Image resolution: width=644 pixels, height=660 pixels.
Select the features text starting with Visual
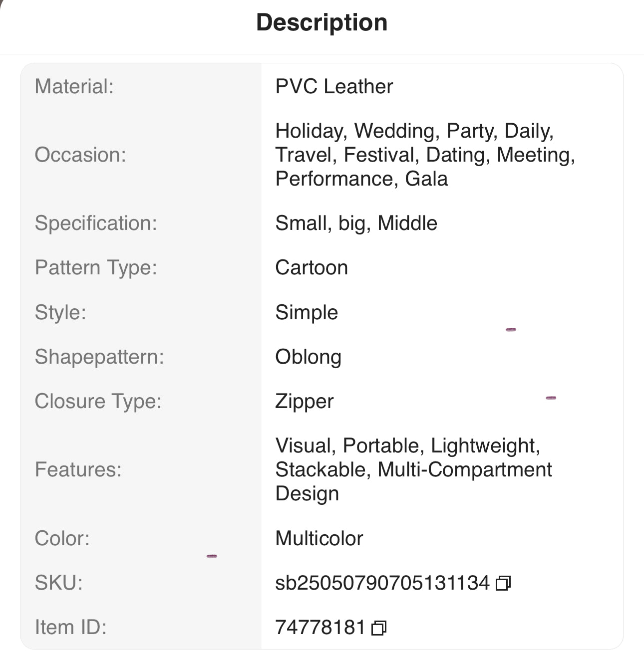click(x=413, y=469)
